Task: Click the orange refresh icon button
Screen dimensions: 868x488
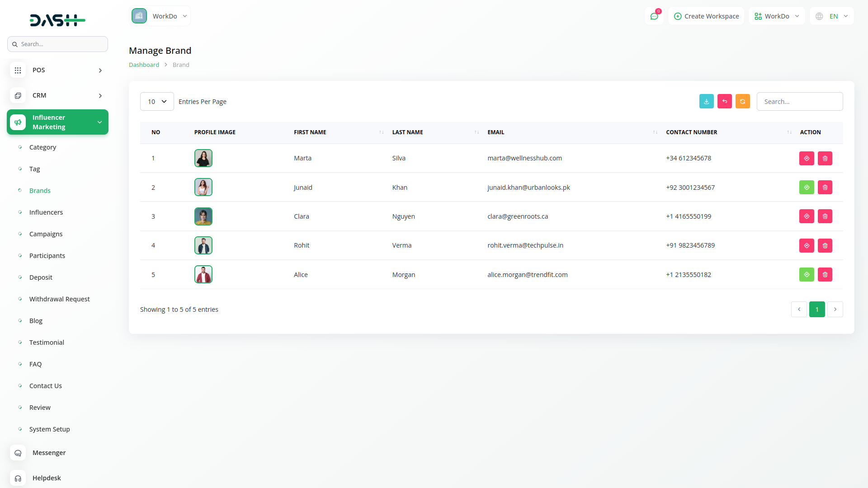Action: [742, 101]
